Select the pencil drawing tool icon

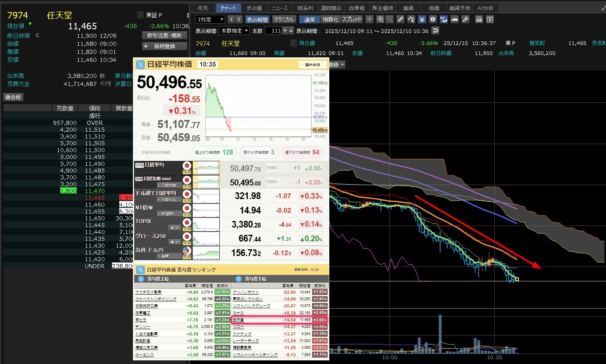pyautogui.click(x=400, y=19)
